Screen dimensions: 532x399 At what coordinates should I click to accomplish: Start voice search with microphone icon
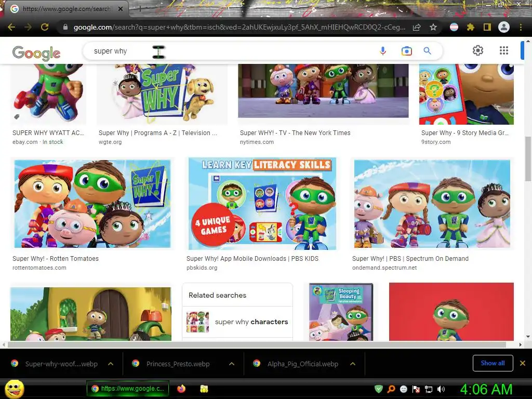click(x=383, y=51)
